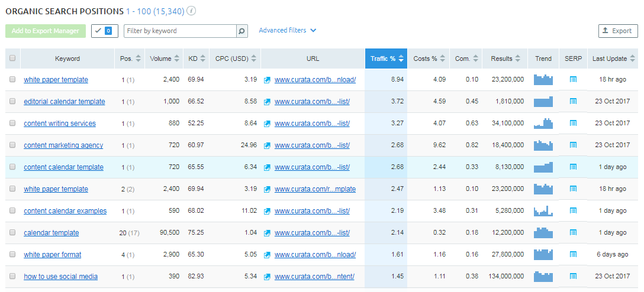Click external link icon for white paper format URL

pos(267,255)
